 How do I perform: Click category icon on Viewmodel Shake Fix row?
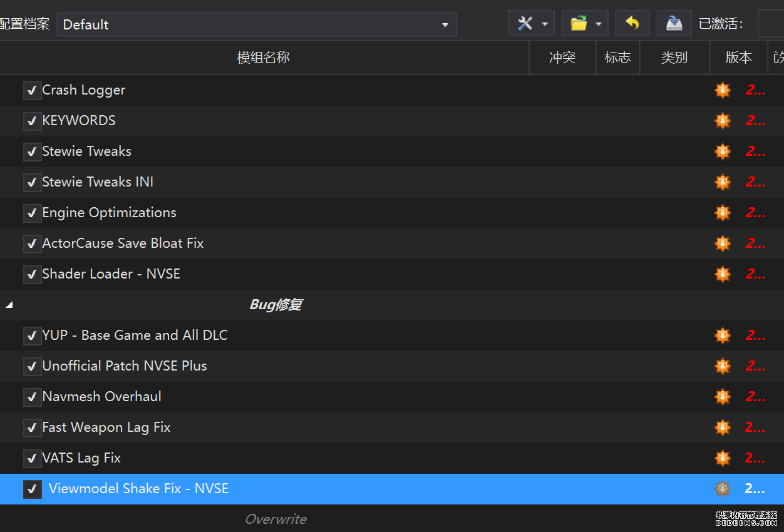(x=723, y=489)
